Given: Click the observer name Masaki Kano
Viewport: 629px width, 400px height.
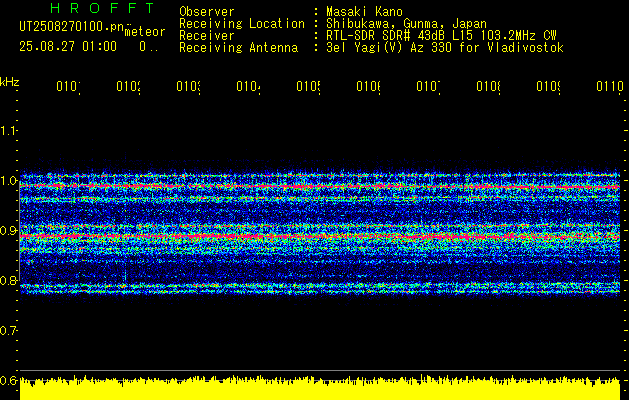Looking at the screenshot, I should click(x=364, y=11).
